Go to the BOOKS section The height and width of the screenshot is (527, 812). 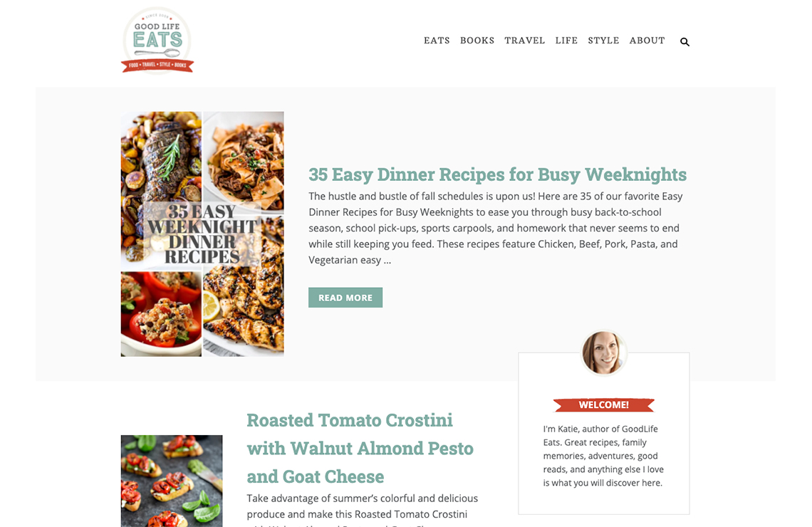pyautogui.click(x=477, y=41)
